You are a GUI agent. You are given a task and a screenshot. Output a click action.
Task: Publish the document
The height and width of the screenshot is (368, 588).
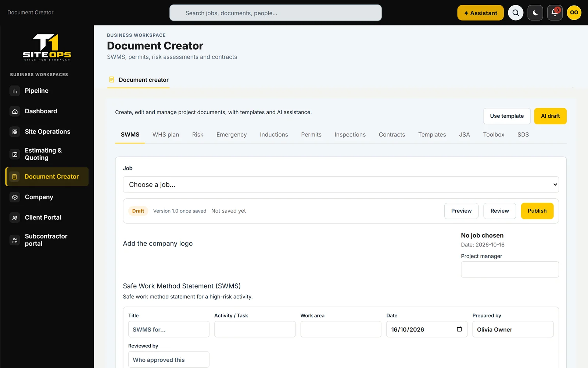click(x=537, y=211)
